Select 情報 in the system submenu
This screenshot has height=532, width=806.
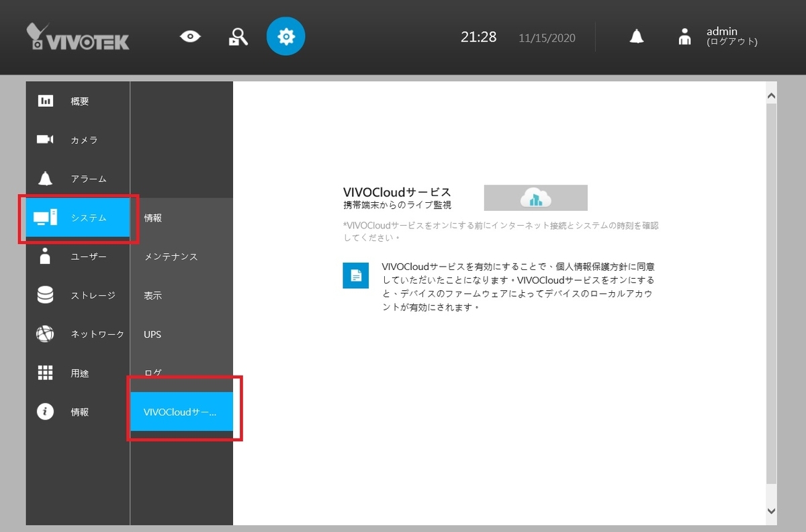click(182, 218)
